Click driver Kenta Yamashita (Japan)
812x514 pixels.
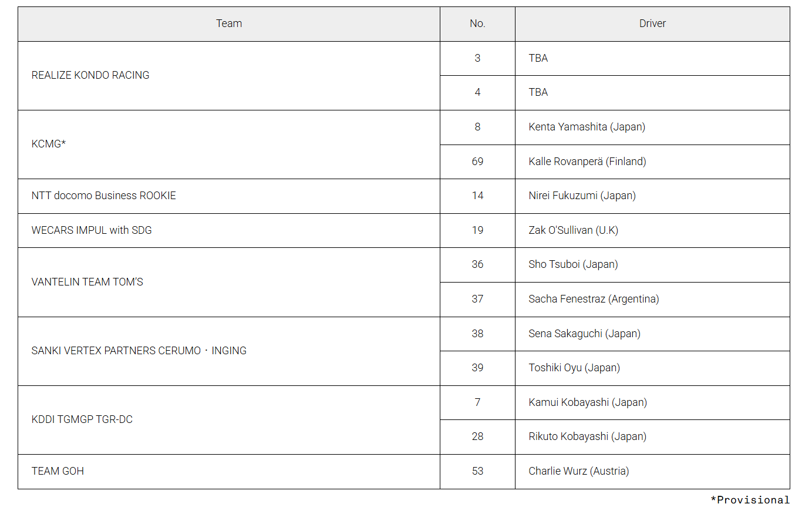pos(587,127)
